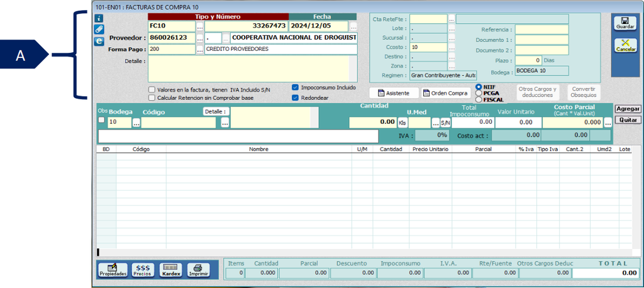Toggle Valores en la factura IVA Incluido
The image size is (644, 288).
[x=152, y=89]
